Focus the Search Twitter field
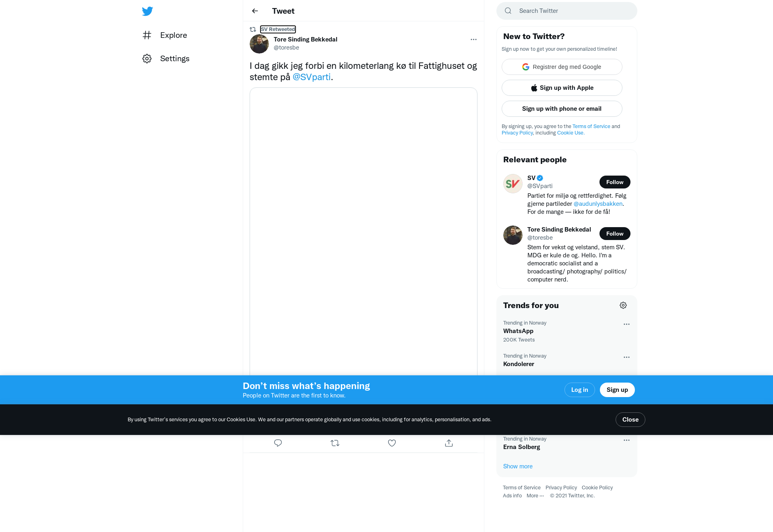 point(567,11)
